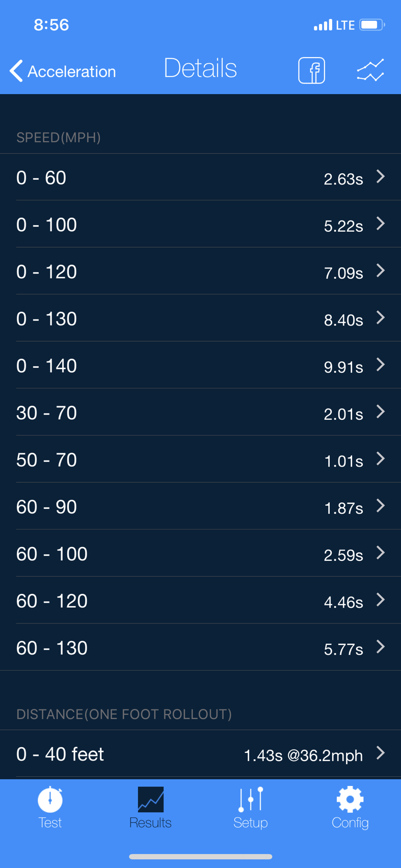Image resolution: width=401 pixels, height=868 pixels.
Task: Share results via Facebook icon
Action: tap(311, 70)
